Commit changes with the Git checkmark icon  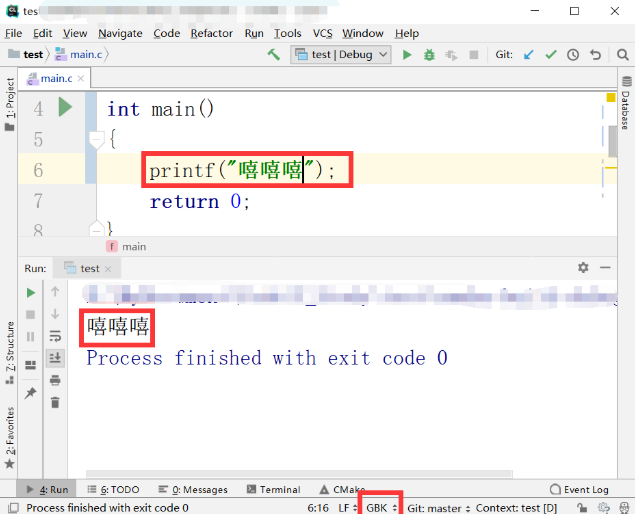(551, 55)
